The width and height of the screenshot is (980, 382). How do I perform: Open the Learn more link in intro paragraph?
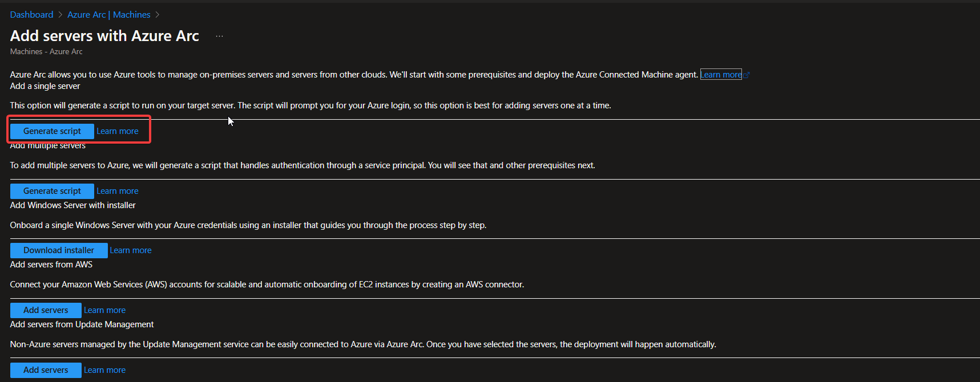[x=721, y=75]
